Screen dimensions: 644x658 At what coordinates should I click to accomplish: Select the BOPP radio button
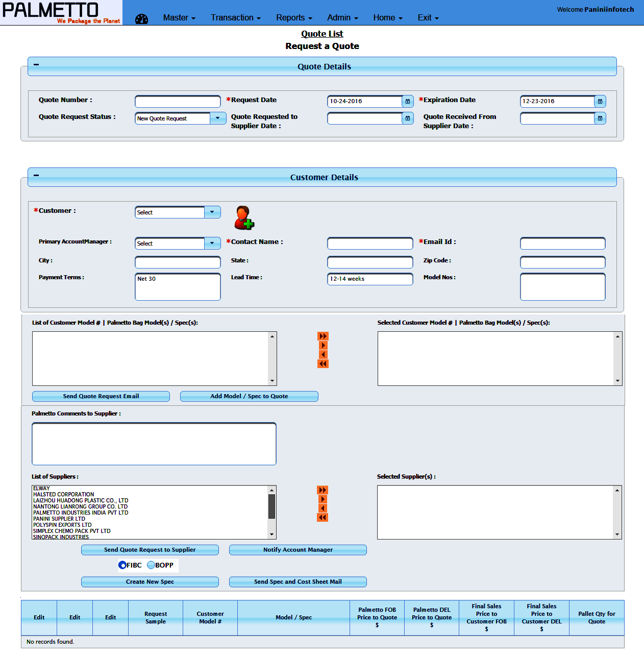point(151,565)
